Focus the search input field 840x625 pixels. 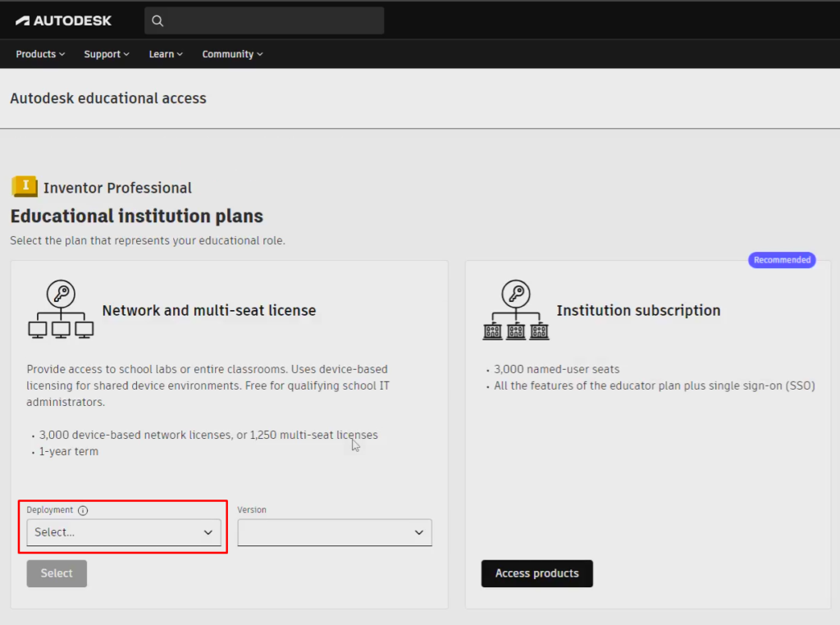(x=264, y=21)
